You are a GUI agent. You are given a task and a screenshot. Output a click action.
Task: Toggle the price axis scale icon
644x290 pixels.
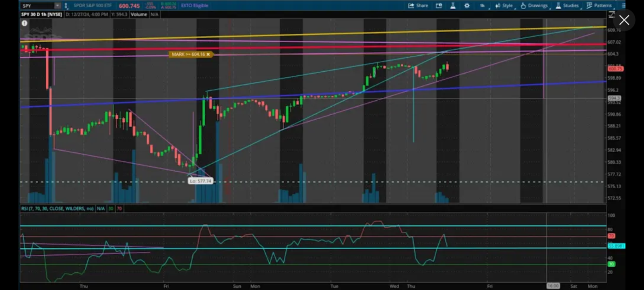(611, 14)
